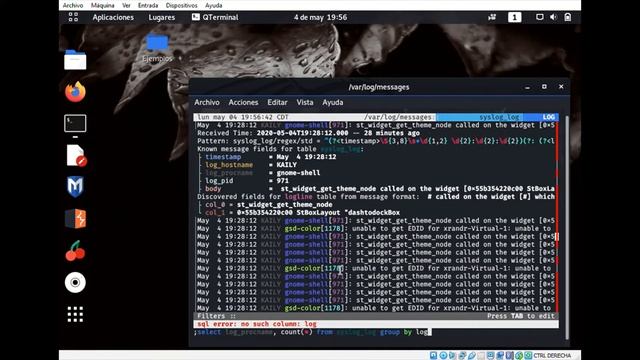This screenshot has height=360, width=640.
Task: Click the /var/log/messages window title
Action: [x=379, y=87]
